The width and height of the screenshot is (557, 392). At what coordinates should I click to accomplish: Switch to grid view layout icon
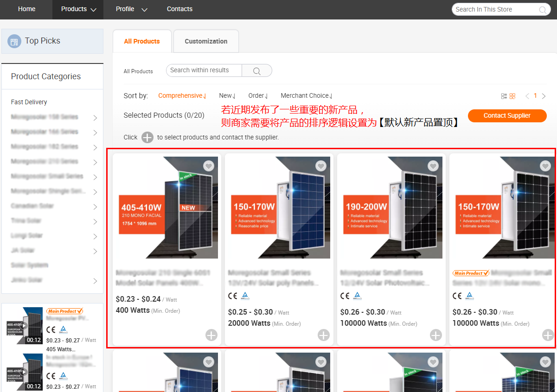pos(512,96)
